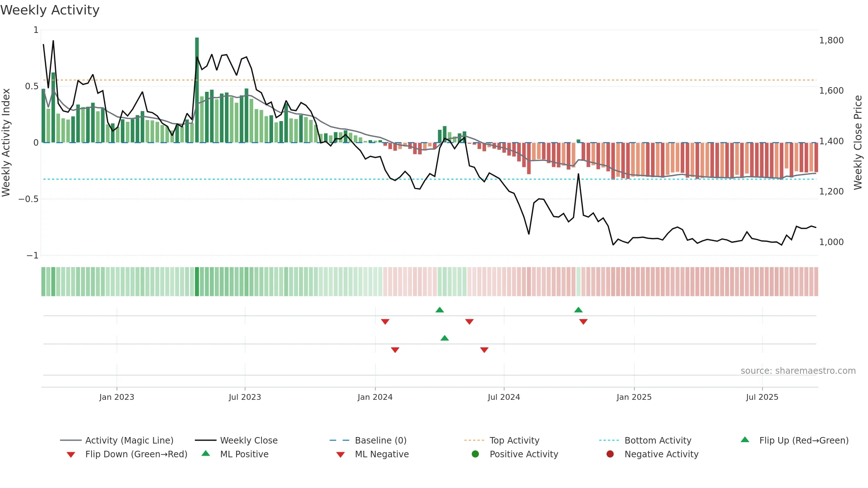Viewport: 868px width, 488px height.
Task: Toggle the Bottom Activity legend entry
Action: pos(645,440)
